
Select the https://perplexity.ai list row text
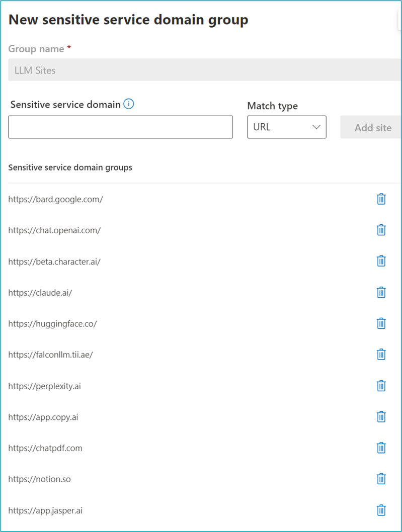tap(44, 386)
